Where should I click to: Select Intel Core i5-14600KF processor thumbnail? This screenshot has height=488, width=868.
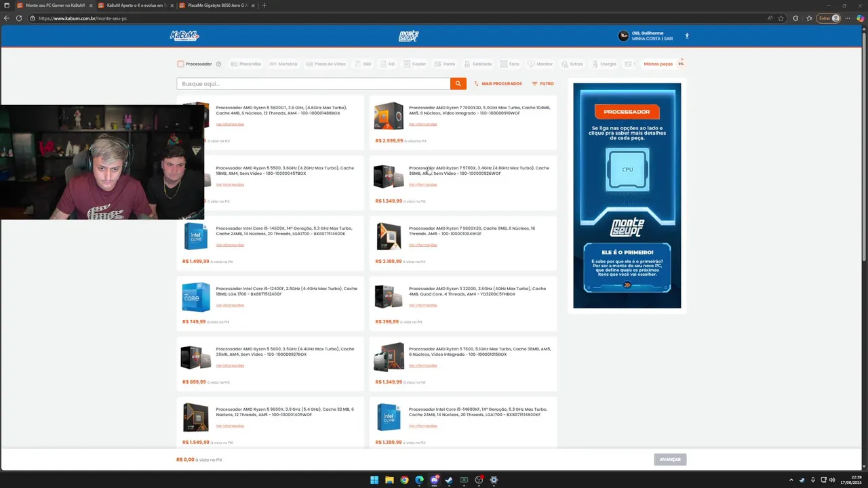pos(389,418)
